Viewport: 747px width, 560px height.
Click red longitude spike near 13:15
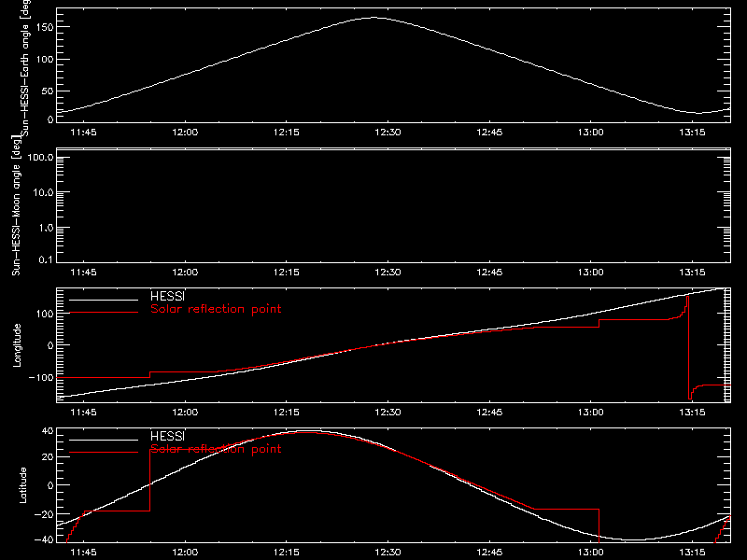689,347
